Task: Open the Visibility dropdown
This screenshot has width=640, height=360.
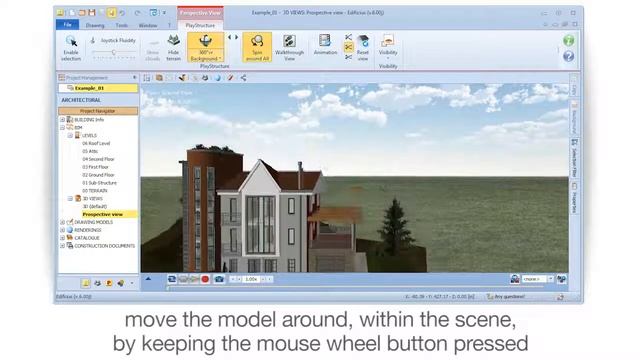Action: pos(388,47)
